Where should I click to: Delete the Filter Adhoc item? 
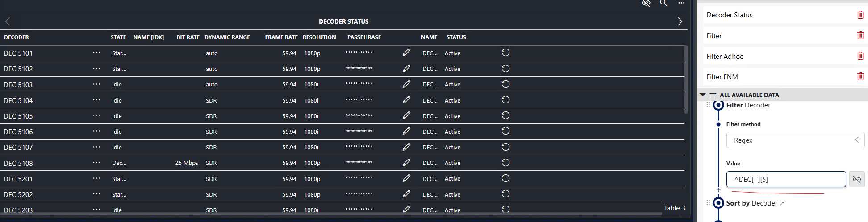860,56
